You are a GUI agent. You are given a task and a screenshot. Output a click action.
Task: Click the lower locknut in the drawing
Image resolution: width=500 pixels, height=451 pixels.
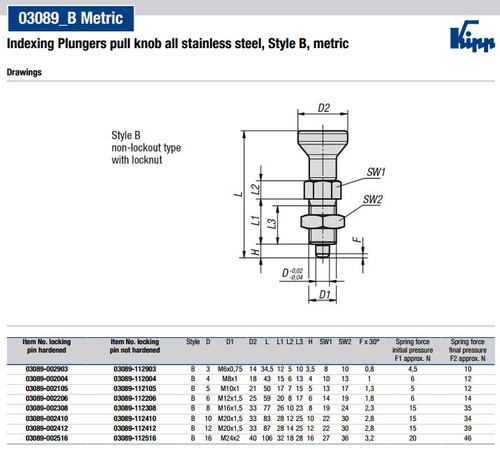[322, 222]
